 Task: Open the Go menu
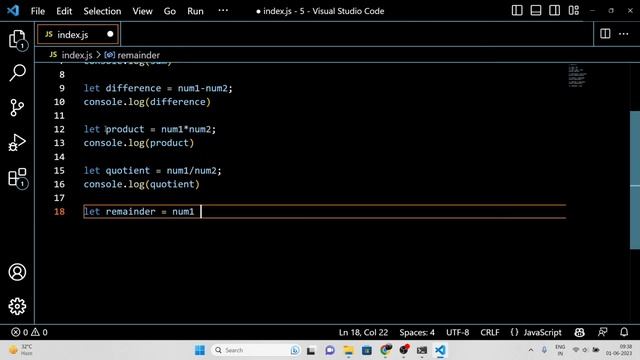[x=169, y=11]
